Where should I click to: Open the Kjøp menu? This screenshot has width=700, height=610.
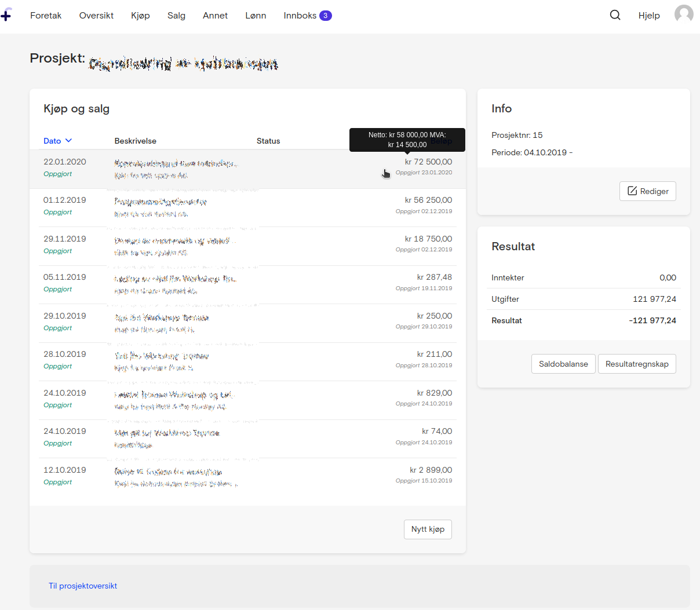(140, 16)
